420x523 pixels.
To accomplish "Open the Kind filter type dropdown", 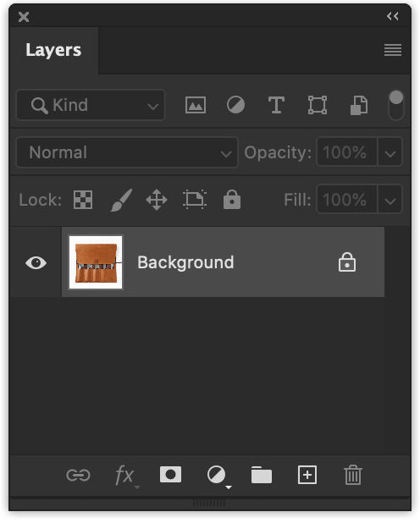I will (91, 105).
